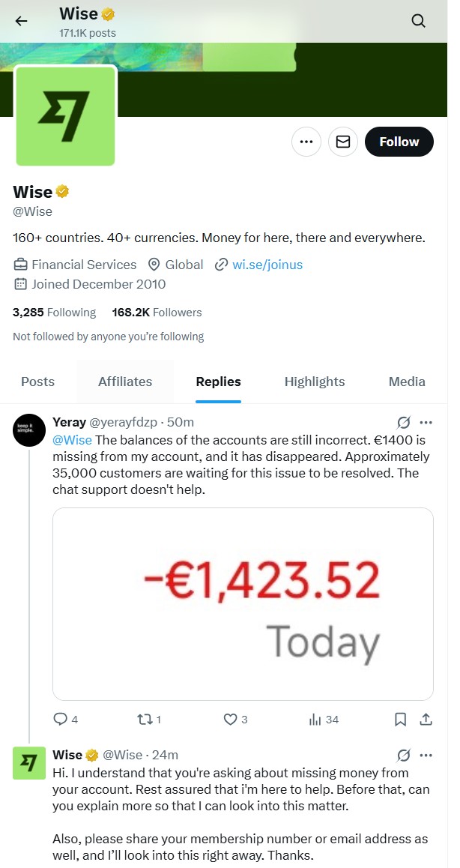
Task: Open the three-dot profile options menu
Action: [306, 142]
